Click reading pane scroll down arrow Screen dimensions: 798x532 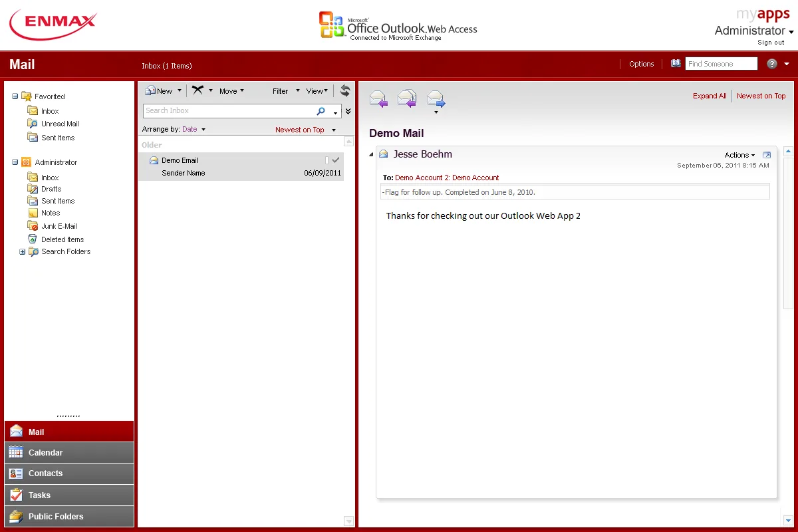[789, 520]
